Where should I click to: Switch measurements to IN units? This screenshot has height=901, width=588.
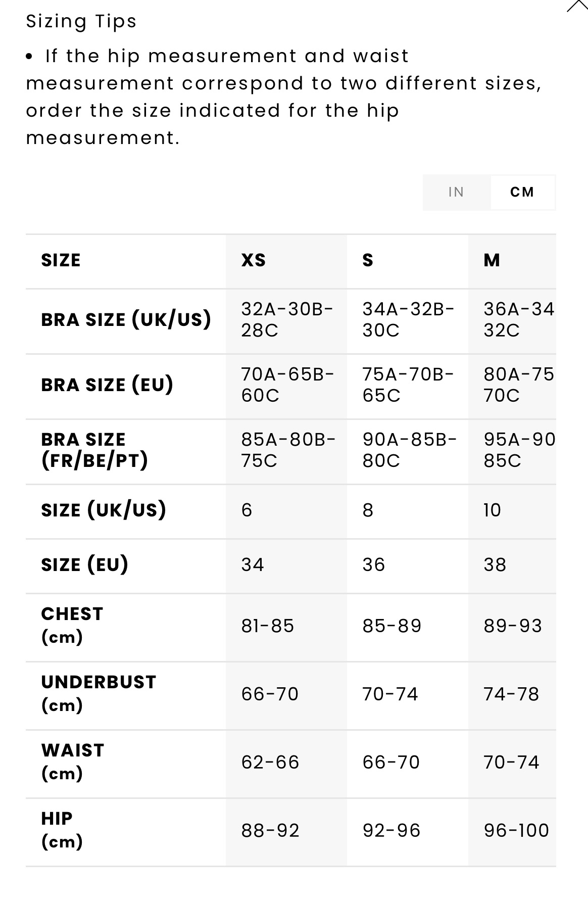point(456,192)
